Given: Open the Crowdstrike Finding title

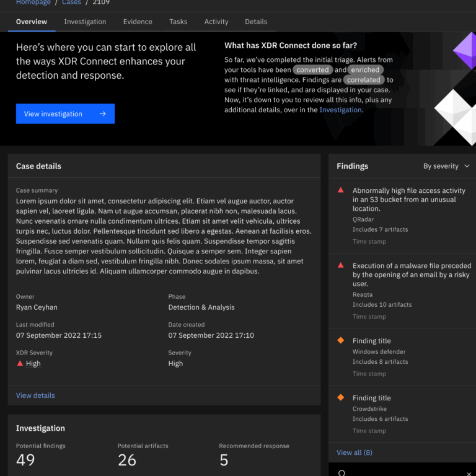Looking at the screenshot, I should tap(372, 398).
